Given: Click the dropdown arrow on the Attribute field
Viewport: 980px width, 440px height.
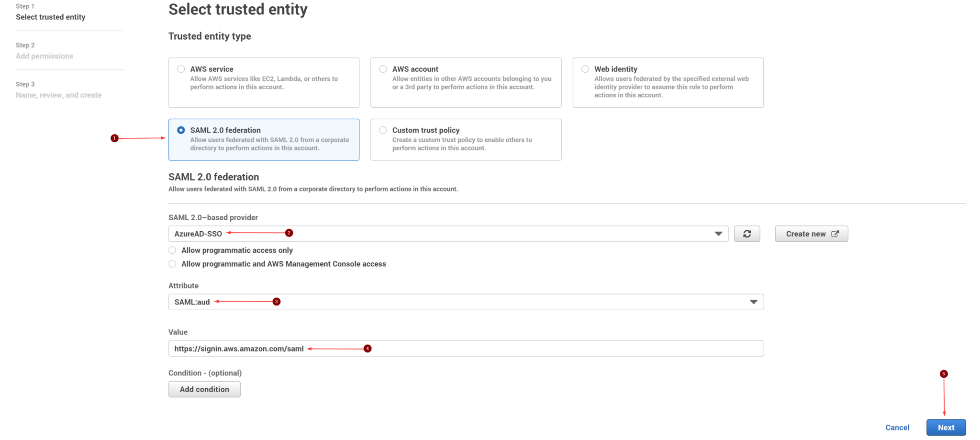Looking at the screenshot, I should pyautogui.click(x=753, y=302).
